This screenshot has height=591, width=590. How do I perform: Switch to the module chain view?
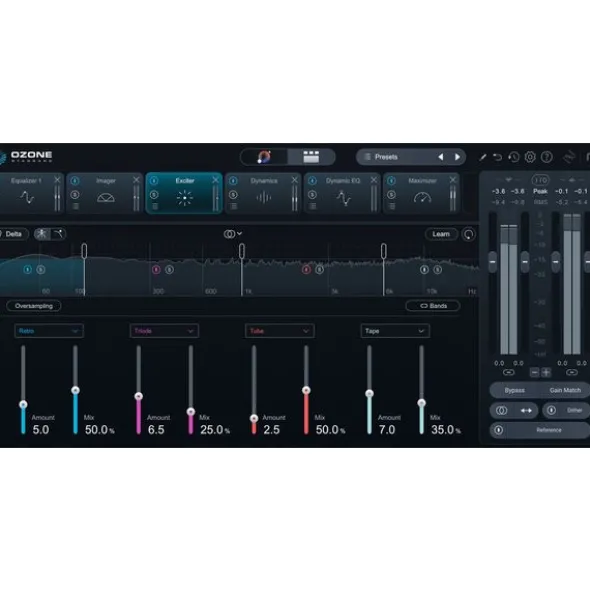coord(311,157)
